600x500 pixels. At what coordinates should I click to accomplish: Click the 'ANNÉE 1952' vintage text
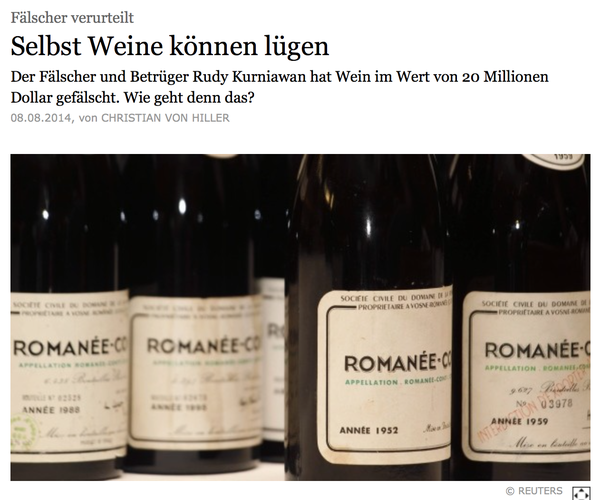click(x=369, y=430)
